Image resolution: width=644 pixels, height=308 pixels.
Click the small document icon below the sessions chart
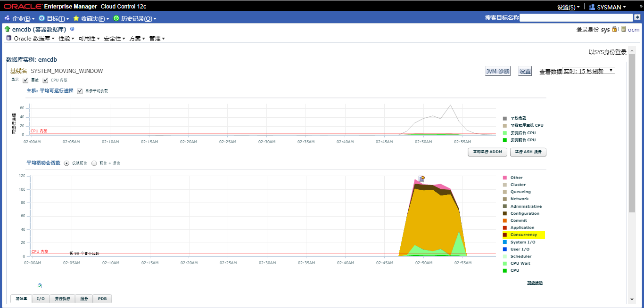pos(40,285)
